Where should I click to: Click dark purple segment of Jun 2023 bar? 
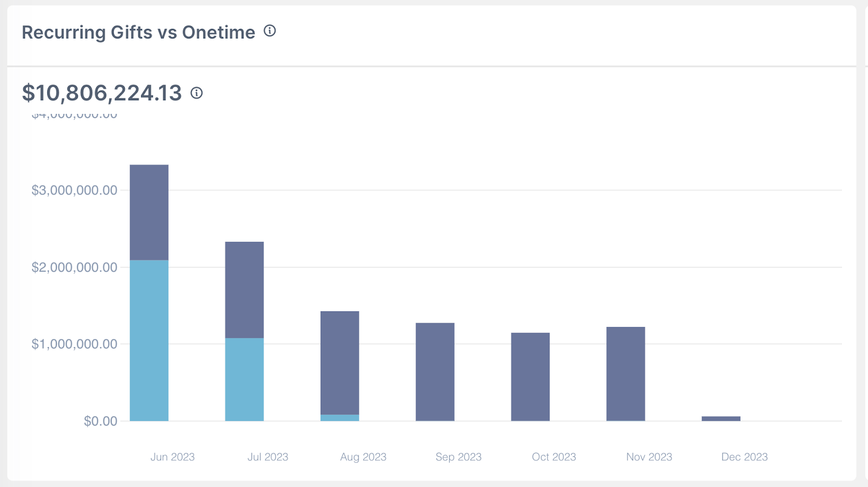pyautogui.click(x=149, y=212)
